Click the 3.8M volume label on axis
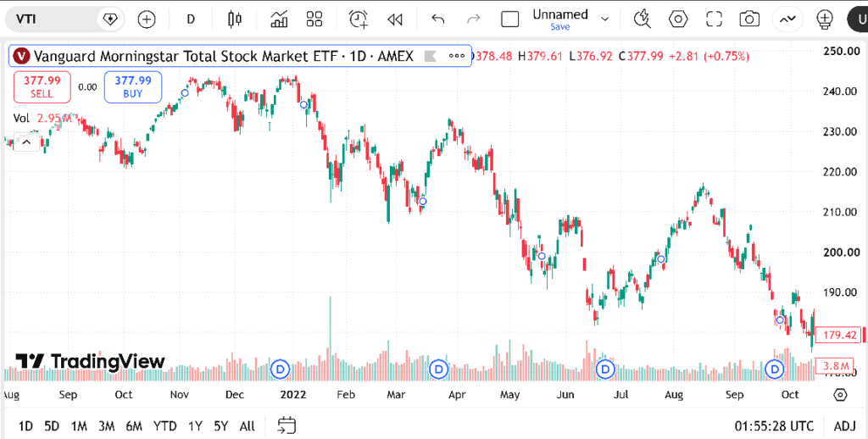This screenshot has width=868, height=439. [x=835, y=366]
